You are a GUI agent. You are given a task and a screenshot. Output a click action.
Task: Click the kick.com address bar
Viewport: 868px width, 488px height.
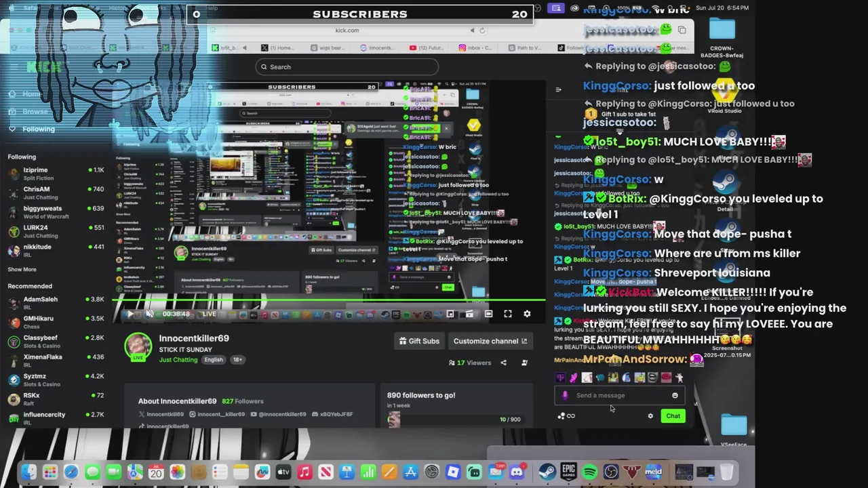pyautogui.click(x=347, y=30)
